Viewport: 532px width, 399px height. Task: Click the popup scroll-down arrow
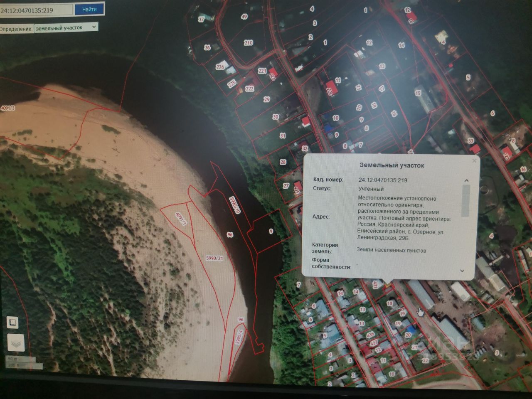(463, 271)
